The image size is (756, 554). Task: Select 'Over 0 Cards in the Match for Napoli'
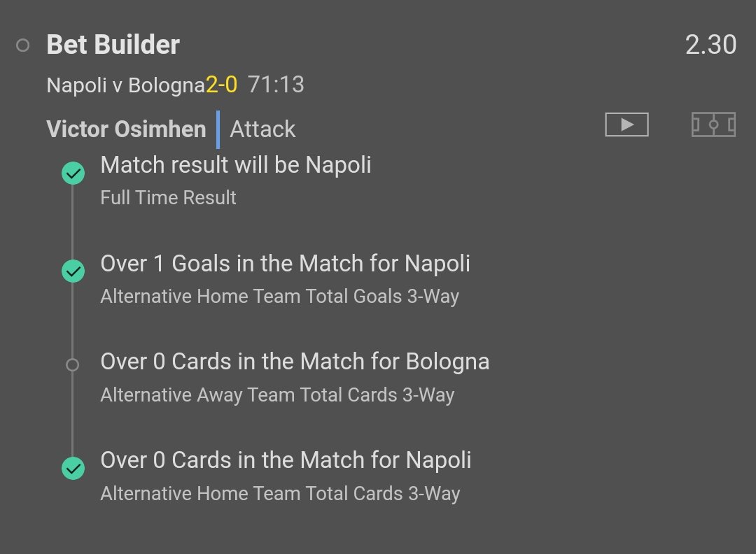[x=286, y=460]
